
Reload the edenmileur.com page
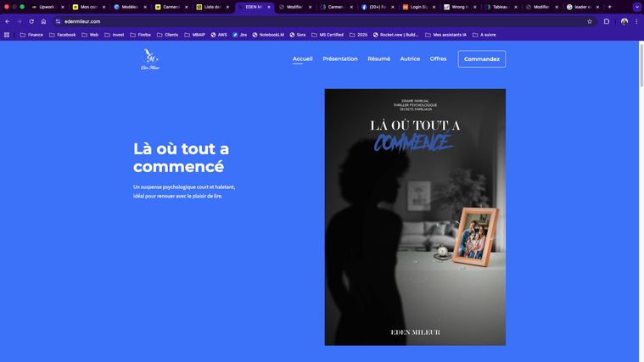click(31, 21)
